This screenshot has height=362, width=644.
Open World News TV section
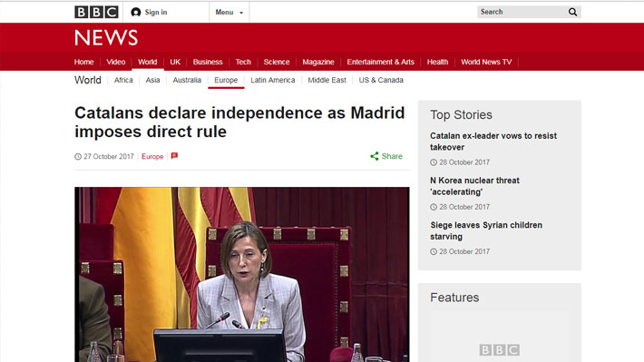point(486,62)
